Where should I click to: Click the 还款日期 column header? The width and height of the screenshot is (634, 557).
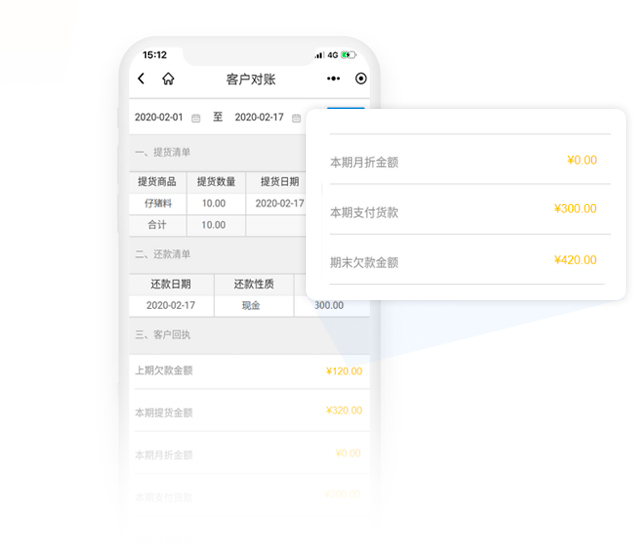tap(170, 284)
